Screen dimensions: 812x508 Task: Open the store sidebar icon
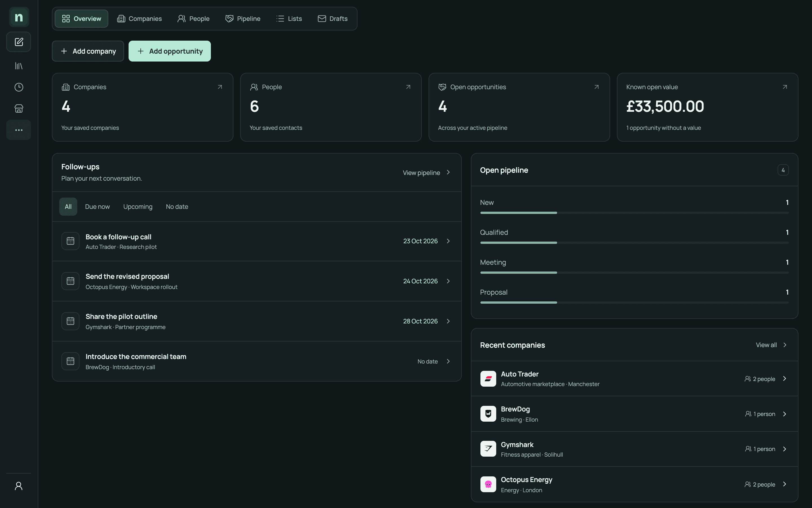click(19, 109)
